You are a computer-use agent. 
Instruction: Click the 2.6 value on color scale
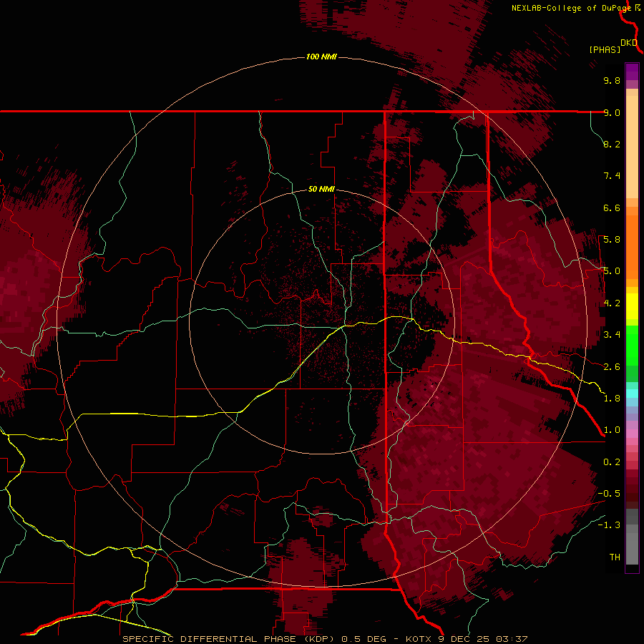(612, 367)
